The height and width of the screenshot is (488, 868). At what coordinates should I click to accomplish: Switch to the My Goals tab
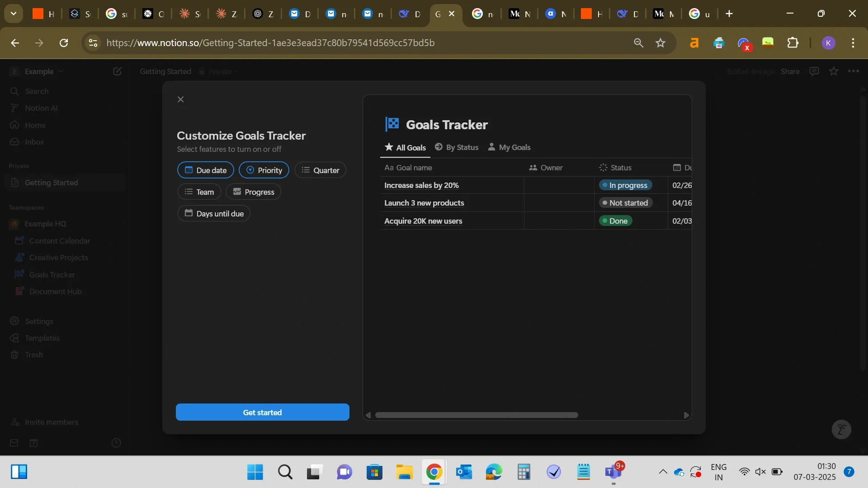pos(509,147)
